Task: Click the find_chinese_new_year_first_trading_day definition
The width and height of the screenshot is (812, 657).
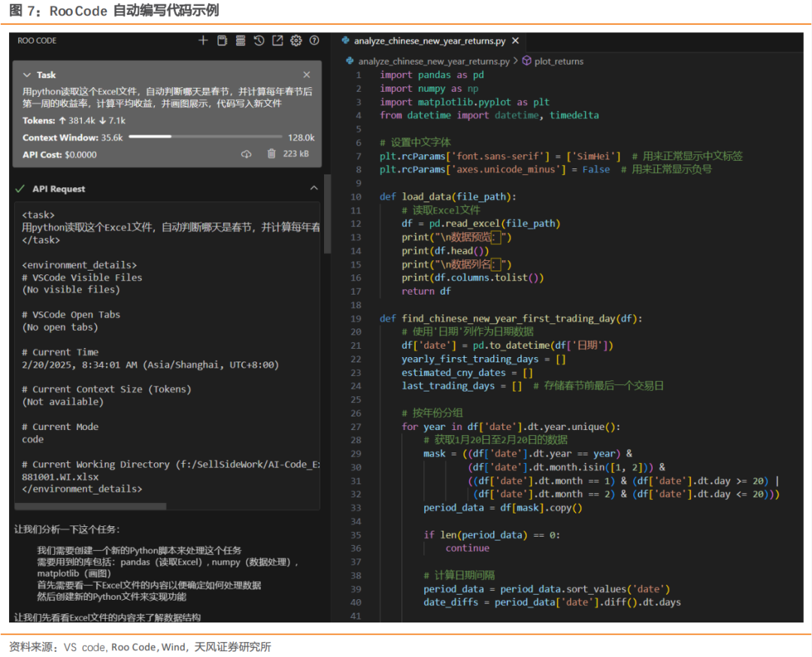Action: 511,319
